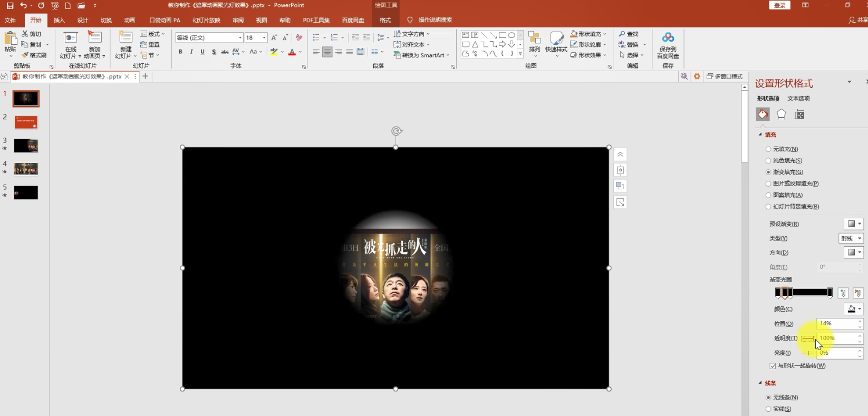Click the Bold formatting icon
868x416 pixels.
pos(180,52)
